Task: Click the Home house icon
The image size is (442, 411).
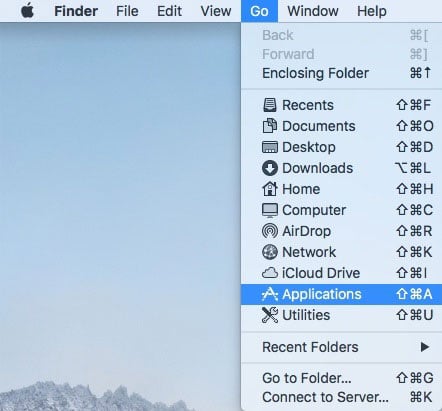Action: 270,189
